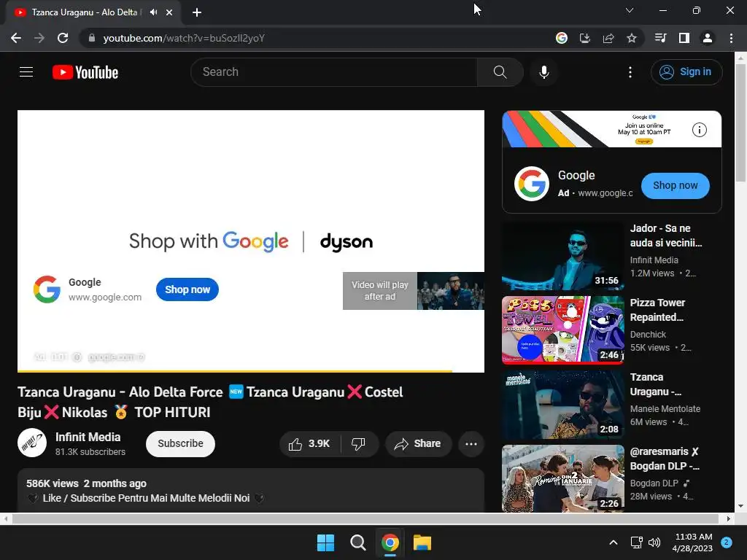Open notification center badge
This screenshot has width=747, height=560.
click(x=727, y=542)
